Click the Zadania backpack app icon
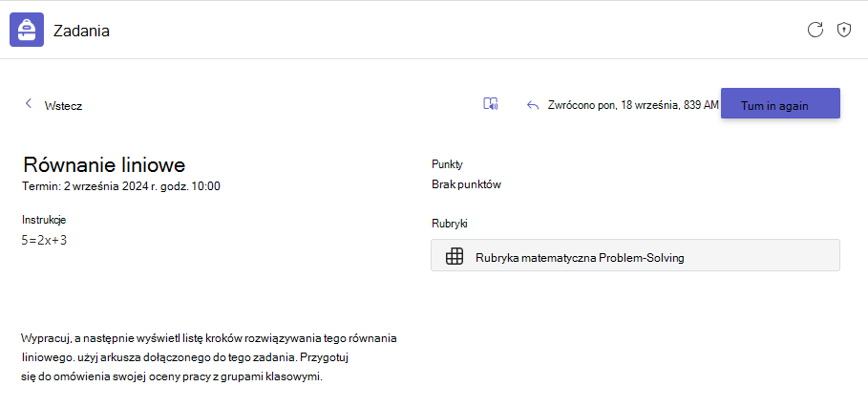 pos(27,30)
